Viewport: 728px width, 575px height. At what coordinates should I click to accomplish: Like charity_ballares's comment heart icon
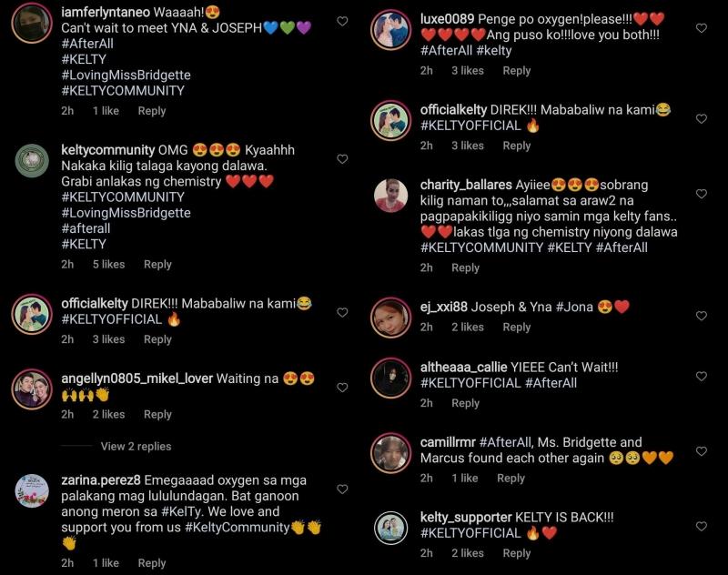pos(702,194)
